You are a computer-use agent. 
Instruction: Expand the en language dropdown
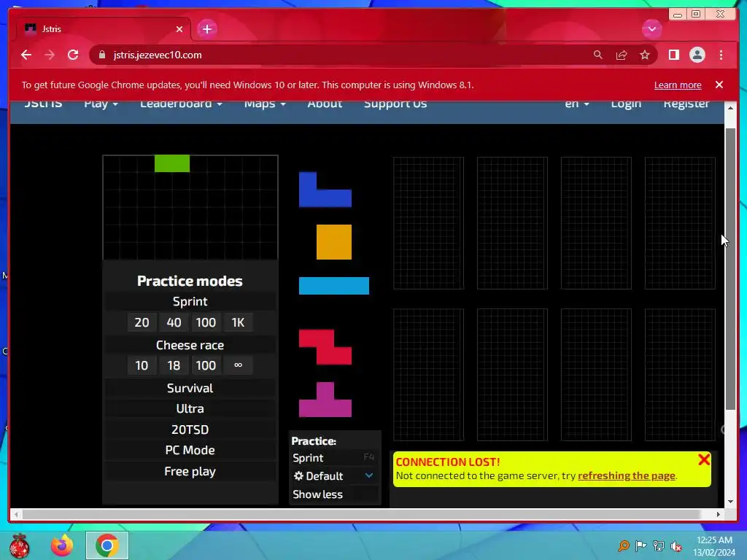tap(577, 104)
